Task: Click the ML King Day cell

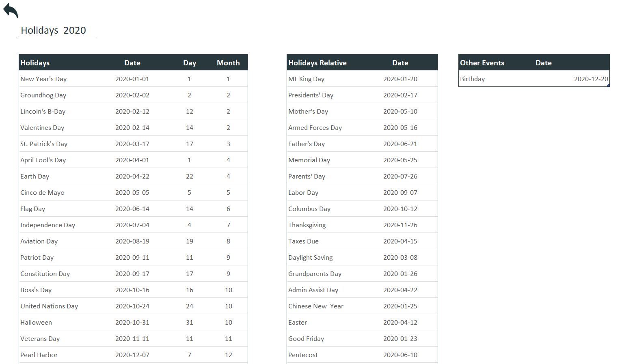Action: pos(306,79)
